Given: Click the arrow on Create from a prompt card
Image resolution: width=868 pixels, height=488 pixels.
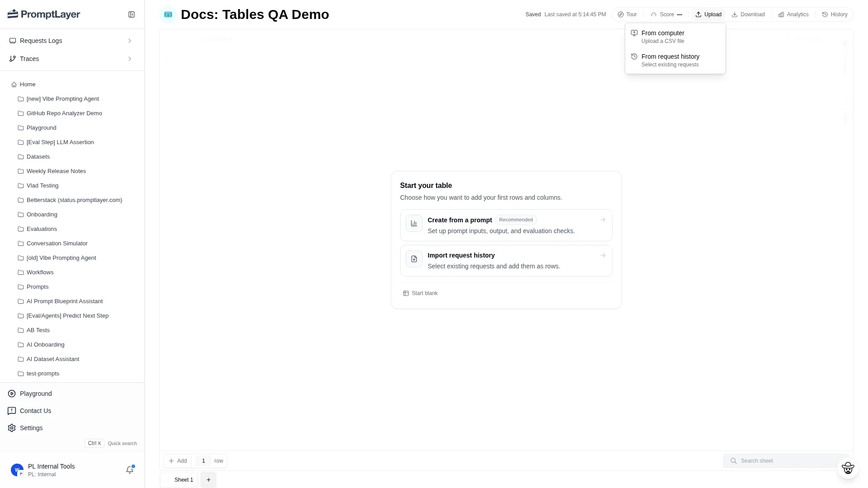Looking at the screenshot, I should point(603,220).
